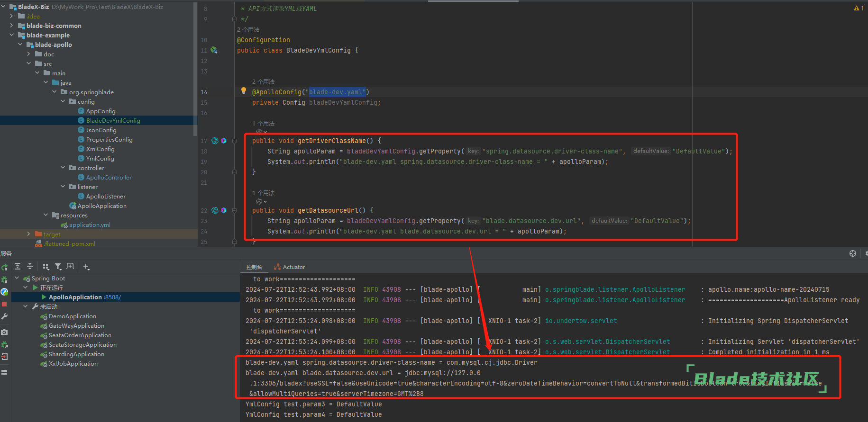Stop ApolloApplication with the red stop icon
This screenshot has height=422, width=868.
pyautogui.click(x=4, y=304)
